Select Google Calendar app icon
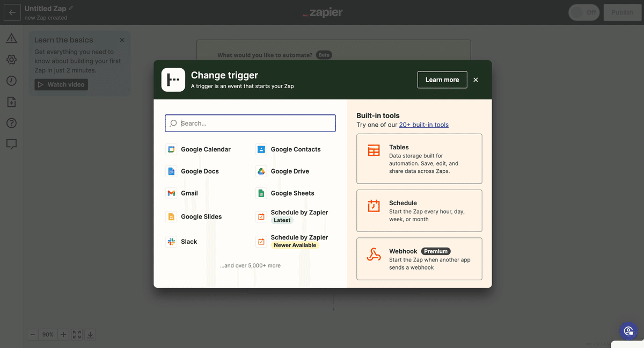644x348 pixels. point(171,149)
